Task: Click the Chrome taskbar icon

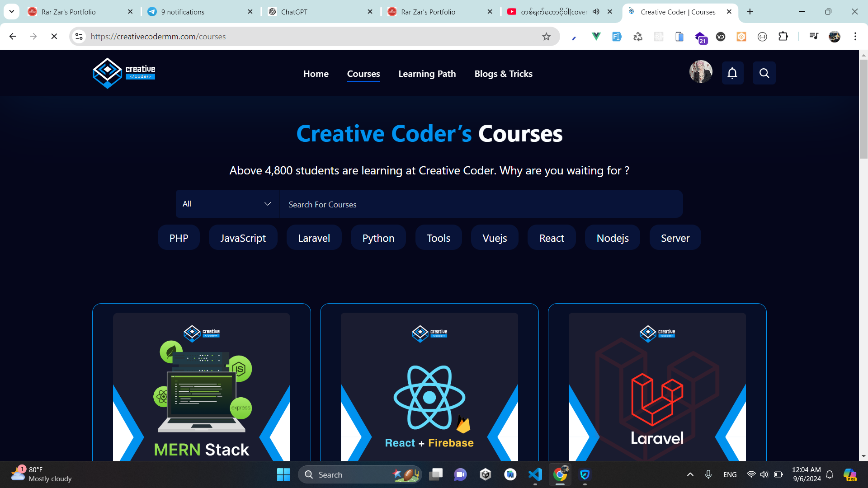Action: pyautogui.click(x=560, y=474)
